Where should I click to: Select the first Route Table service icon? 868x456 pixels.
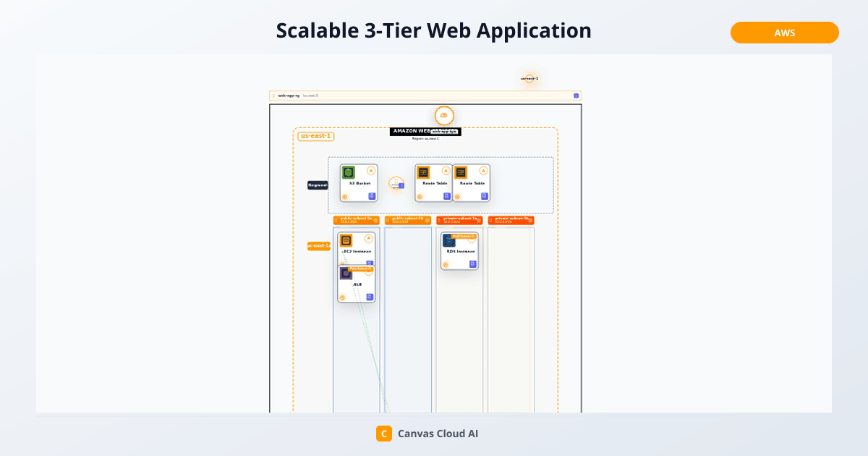pyautogui.click(x=423, y=172)
